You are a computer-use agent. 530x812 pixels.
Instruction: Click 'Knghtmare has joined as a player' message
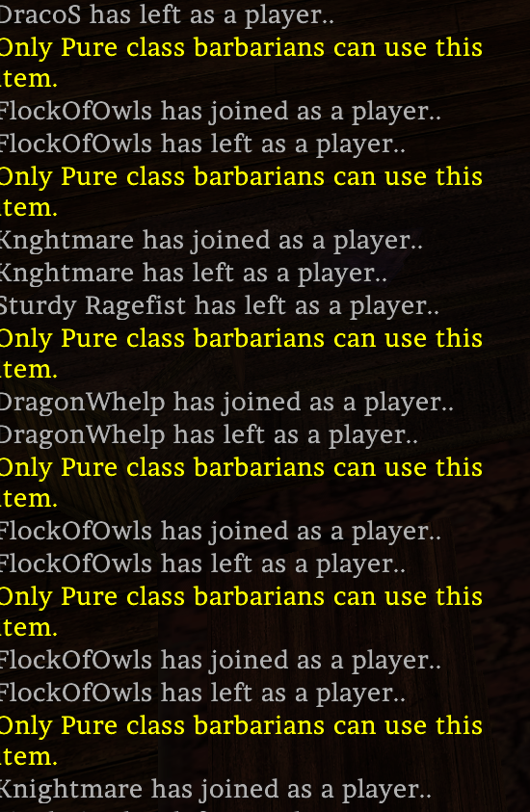(x=211, y=241)
